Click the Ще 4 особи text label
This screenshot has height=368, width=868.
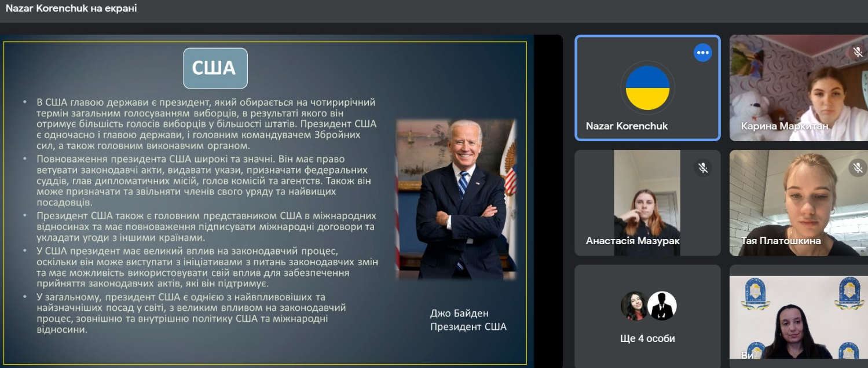(x=647, y=338)
